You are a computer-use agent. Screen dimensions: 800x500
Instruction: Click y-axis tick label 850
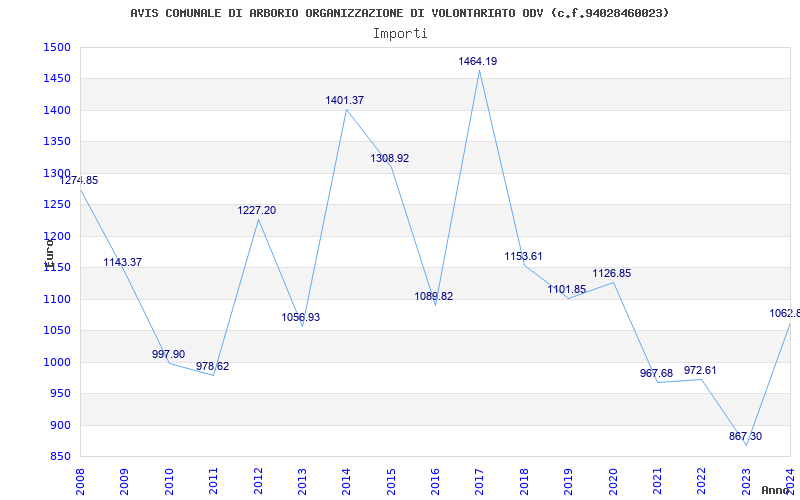click(x=59, y=457)
